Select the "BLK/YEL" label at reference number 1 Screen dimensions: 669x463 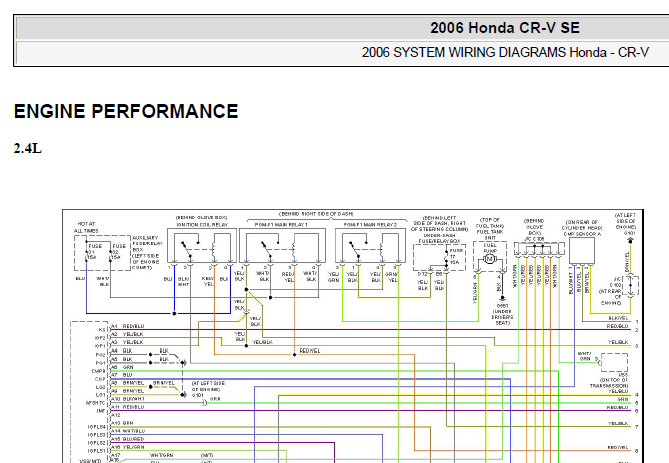(x=618, y=318)
